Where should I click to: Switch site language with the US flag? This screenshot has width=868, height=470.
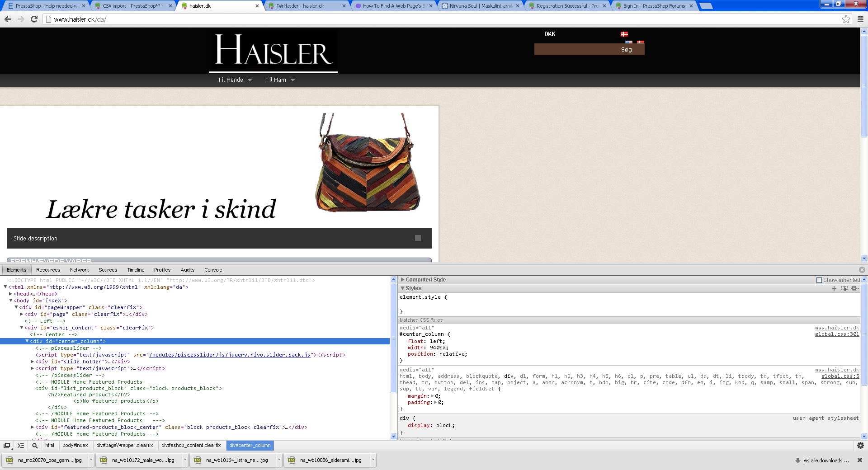pyautogui.click(x=629, y=42)
